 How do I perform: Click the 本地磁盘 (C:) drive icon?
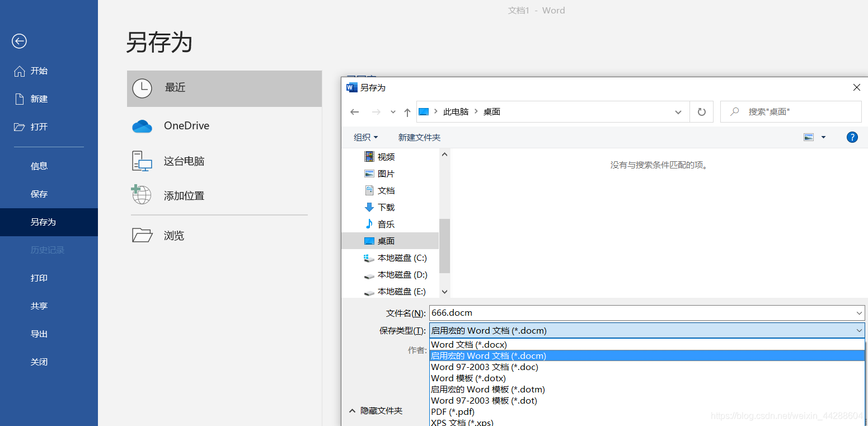click(369, 258)
